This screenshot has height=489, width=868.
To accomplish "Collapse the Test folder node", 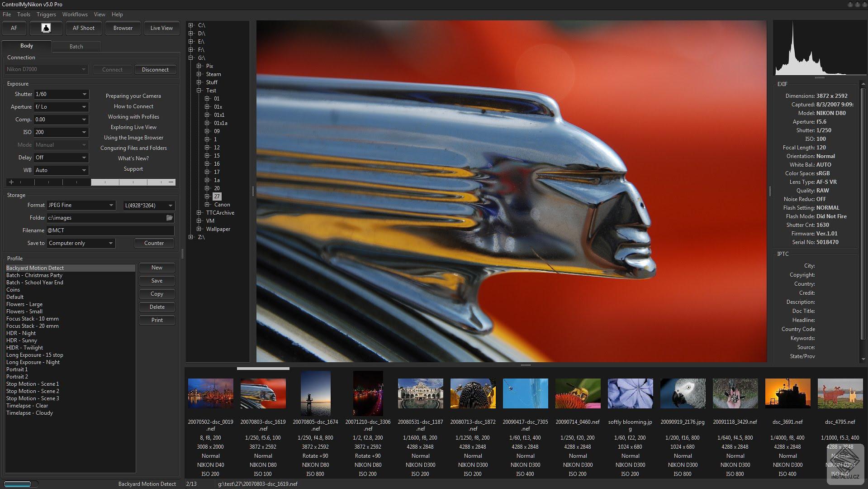I will pyautogui.click(x=199, y=91).
